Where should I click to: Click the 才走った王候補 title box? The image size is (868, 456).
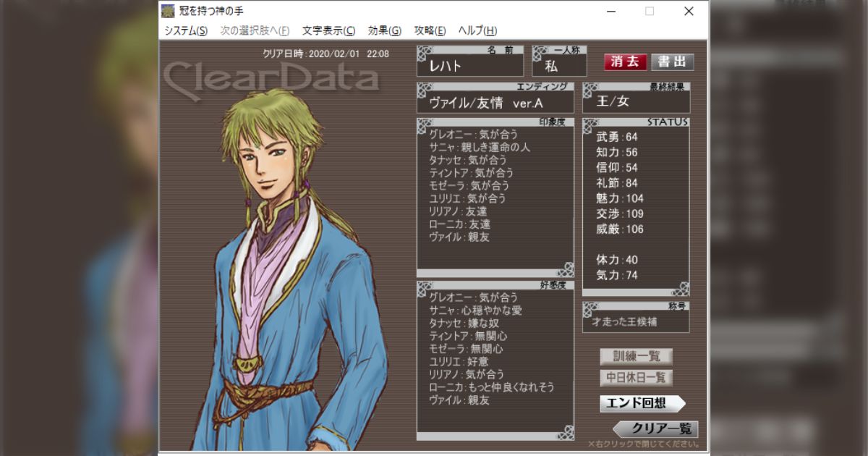point(636,321)
